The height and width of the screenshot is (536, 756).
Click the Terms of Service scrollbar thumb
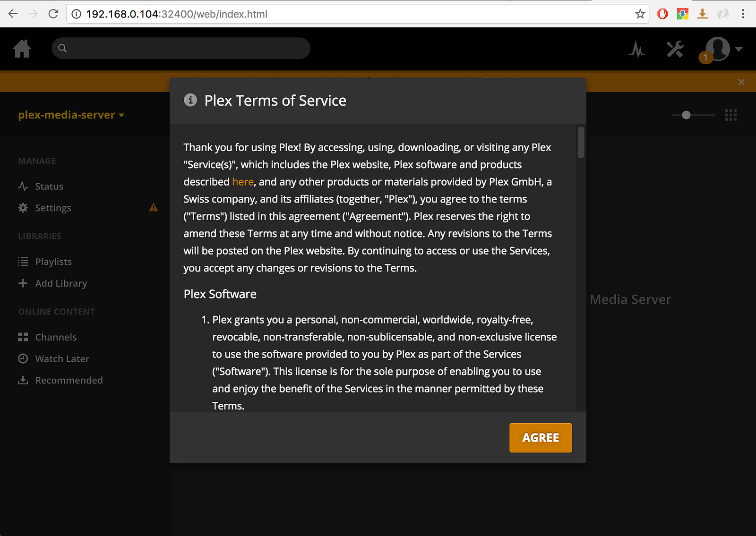581,142
